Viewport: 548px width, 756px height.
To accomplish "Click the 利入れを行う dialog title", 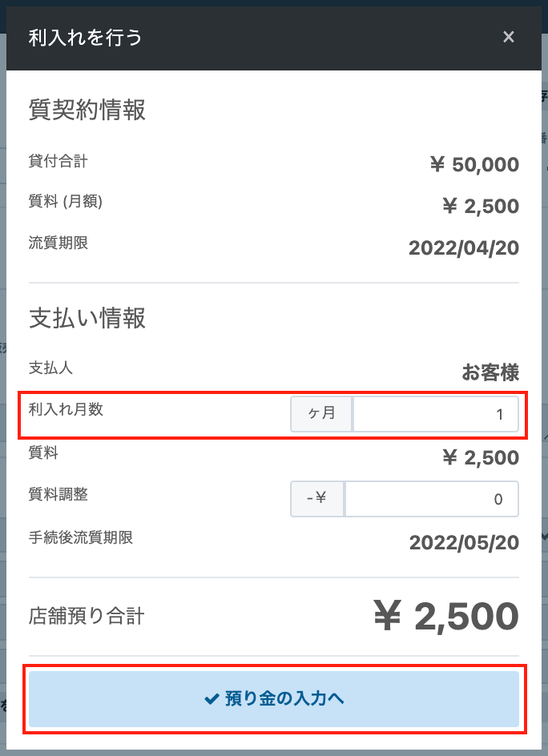I will 85,37.
